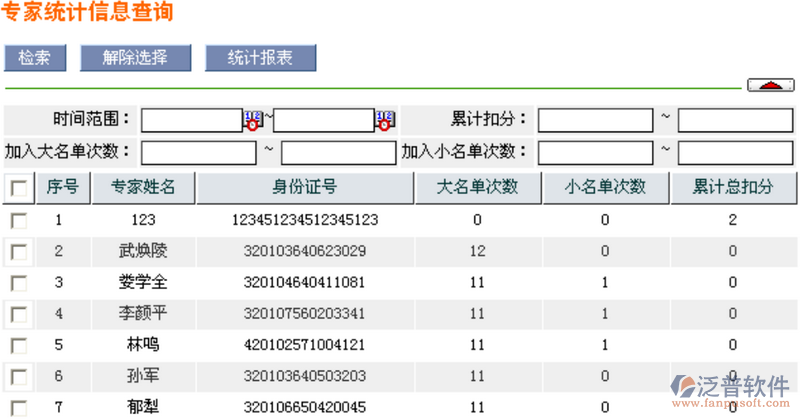Screen dimensions: 800x419
Task: Collapse search panel with red arrow icon
Action: click(769, 85)
